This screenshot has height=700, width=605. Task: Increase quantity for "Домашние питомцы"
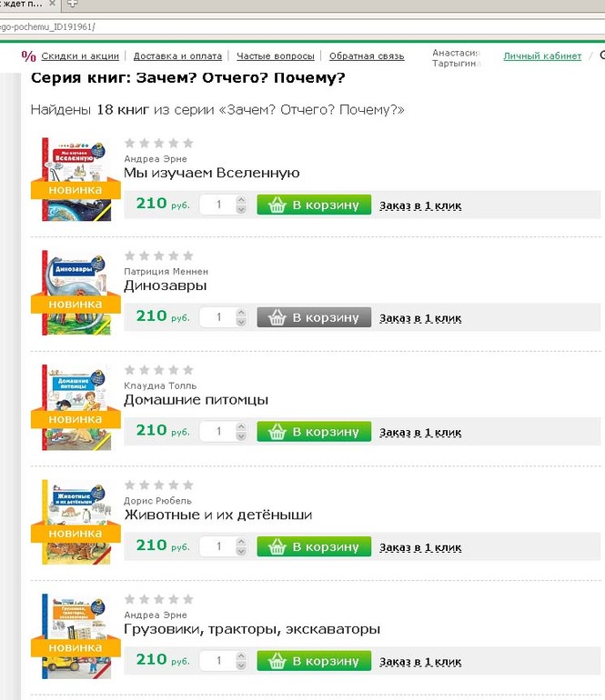point(241,425)
